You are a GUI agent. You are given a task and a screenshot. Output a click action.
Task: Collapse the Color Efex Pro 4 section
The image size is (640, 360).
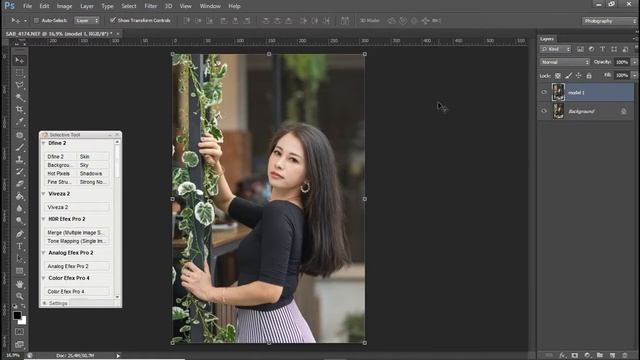click(44, 278)
